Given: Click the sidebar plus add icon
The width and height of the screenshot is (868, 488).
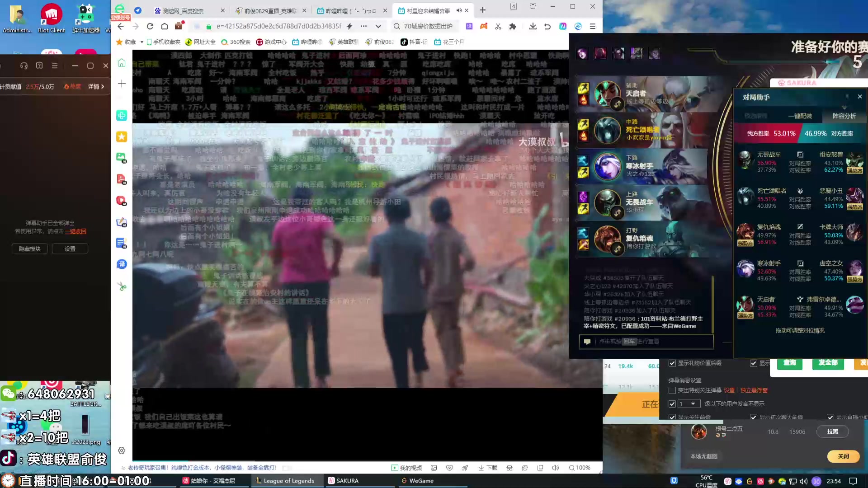Looking at the screenshot, I should (x=122, y=84).
